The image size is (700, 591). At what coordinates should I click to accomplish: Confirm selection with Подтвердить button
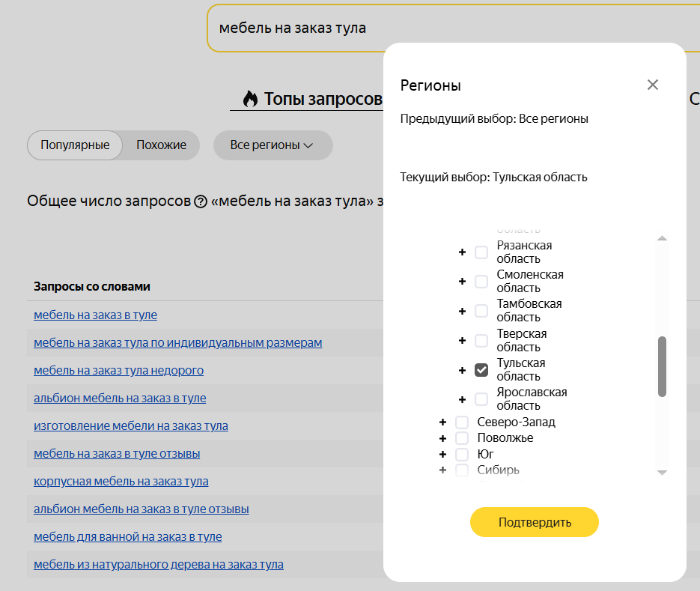534,522
